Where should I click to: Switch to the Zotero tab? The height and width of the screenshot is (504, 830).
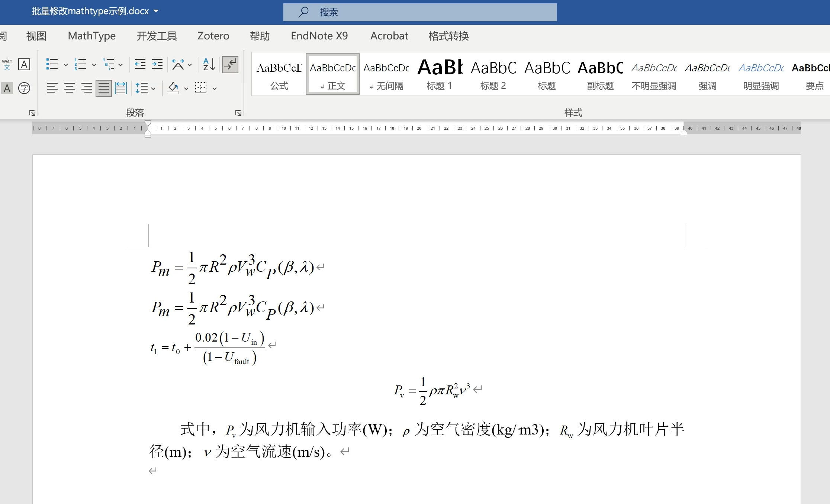coord(213,36)
